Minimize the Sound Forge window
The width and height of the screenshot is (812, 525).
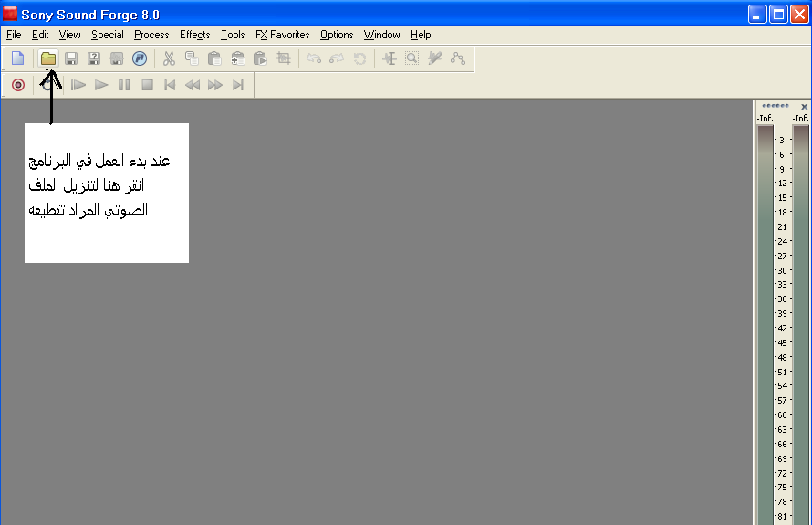point(757,15)
